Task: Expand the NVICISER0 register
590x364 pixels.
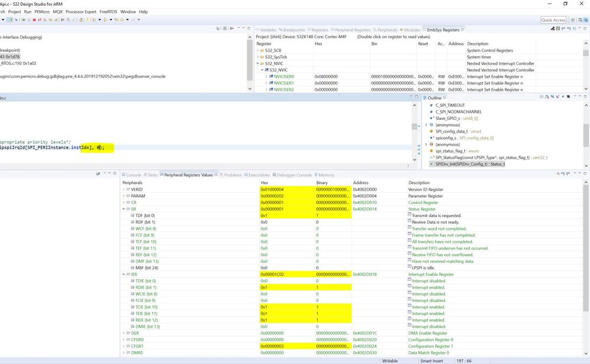Action: pos(266,76)
